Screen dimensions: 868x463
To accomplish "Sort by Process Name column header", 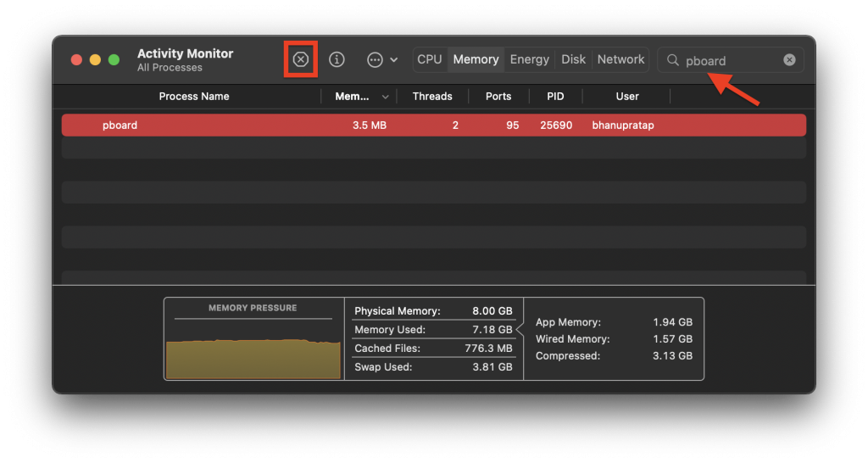I will (x=194, y=97).
